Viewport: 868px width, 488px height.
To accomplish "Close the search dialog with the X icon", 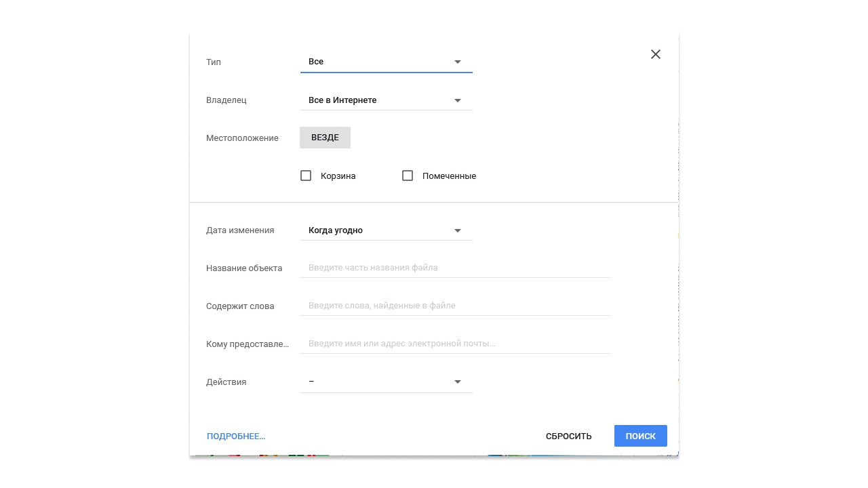I will (655, 54).
